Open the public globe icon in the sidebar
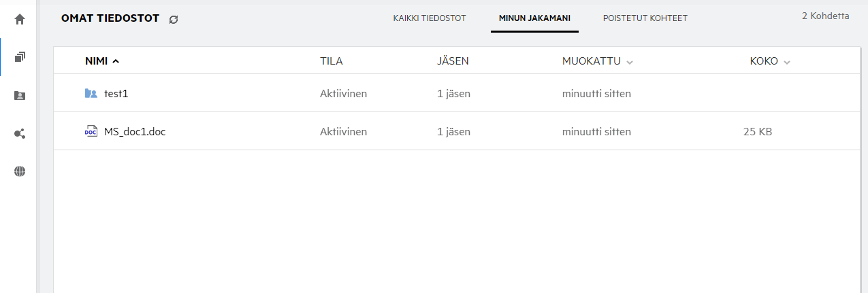The width and height of the screenshot is (868, 293). tap(20, 172)
